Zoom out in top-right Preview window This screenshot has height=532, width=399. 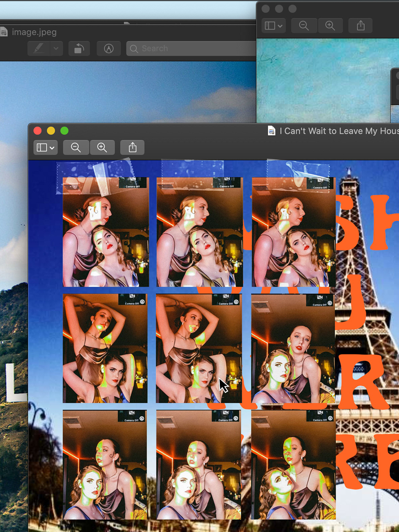pyautogui.click(x=304, y=26)
